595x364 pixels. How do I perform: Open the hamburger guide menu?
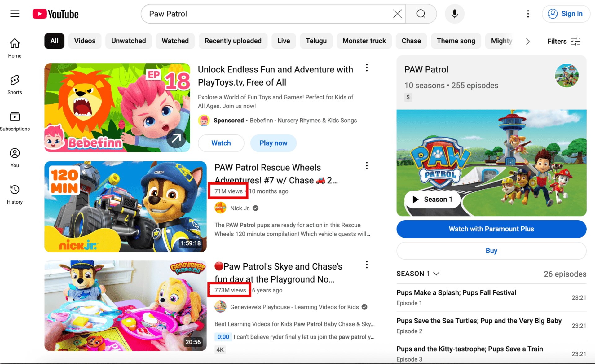point(15,14)
